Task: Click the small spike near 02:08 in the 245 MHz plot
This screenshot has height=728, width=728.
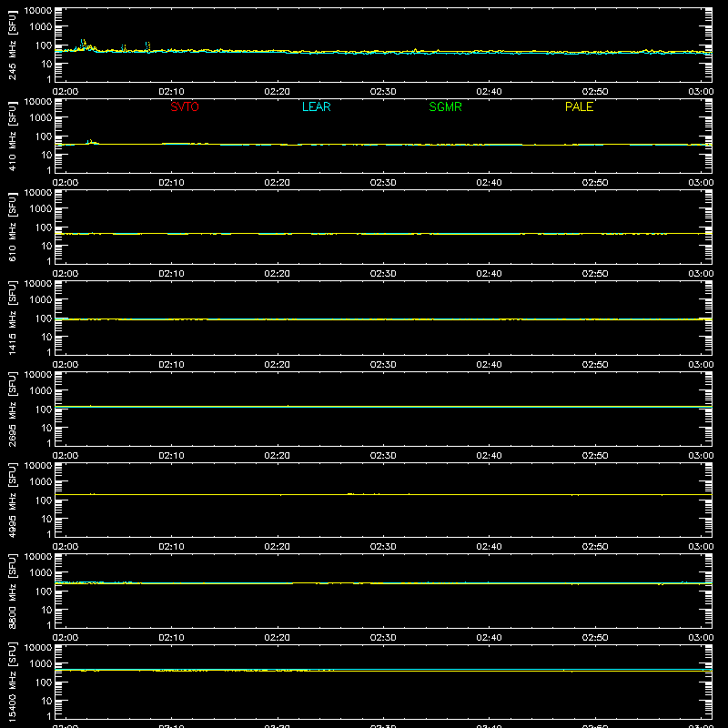Action: point(147,46)
